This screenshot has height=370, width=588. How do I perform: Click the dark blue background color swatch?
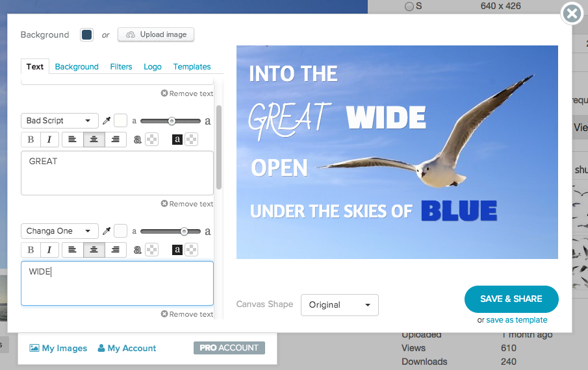tap(86, 35)
